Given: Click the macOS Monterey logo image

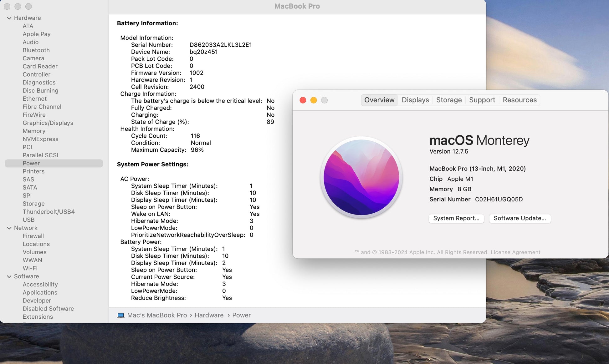Looking at the screenshot, I should click(x=361, y=177).
